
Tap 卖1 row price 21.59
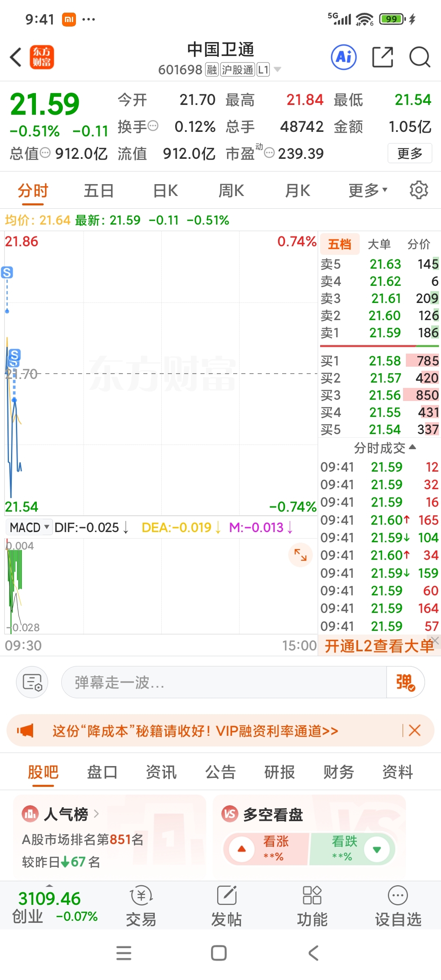pyautogui.click(x=385, y=333)
